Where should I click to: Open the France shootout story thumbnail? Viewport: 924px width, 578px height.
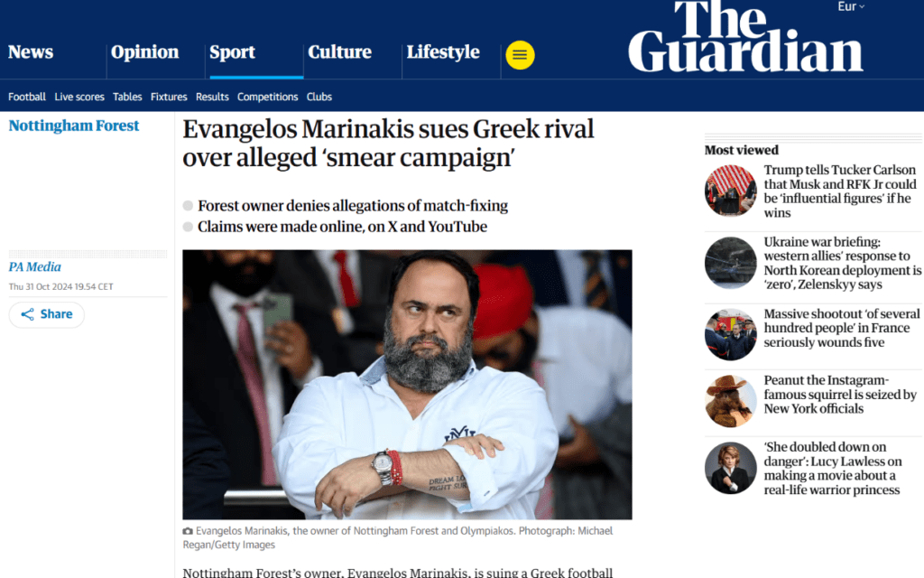[x=730, y=334]
